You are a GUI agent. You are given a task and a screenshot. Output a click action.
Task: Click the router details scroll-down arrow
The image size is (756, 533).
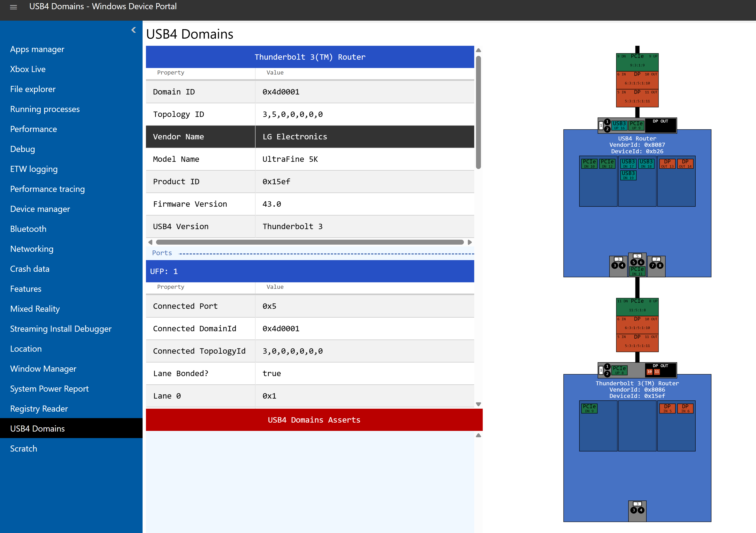pos(478,404)
